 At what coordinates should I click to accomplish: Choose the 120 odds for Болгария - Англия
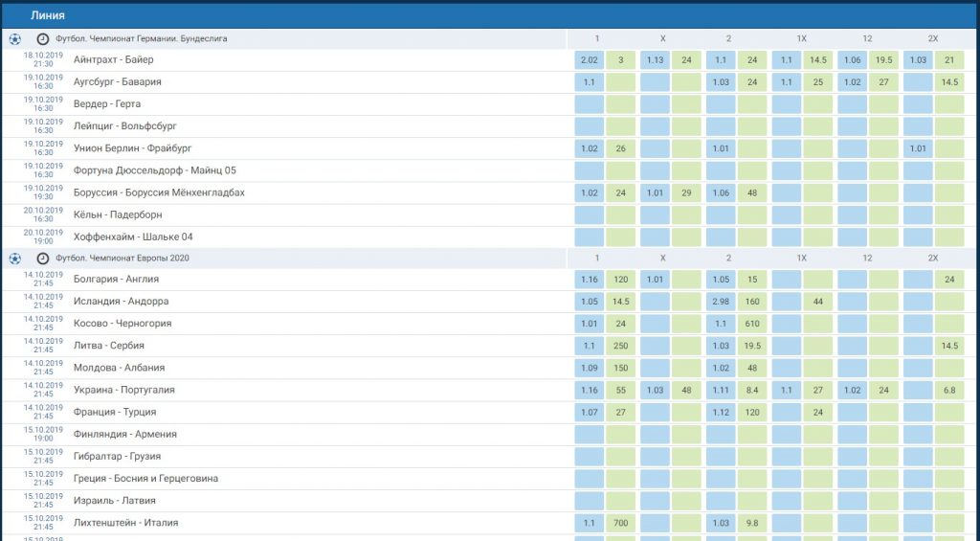pyautogui.click(x=620, y=280)
